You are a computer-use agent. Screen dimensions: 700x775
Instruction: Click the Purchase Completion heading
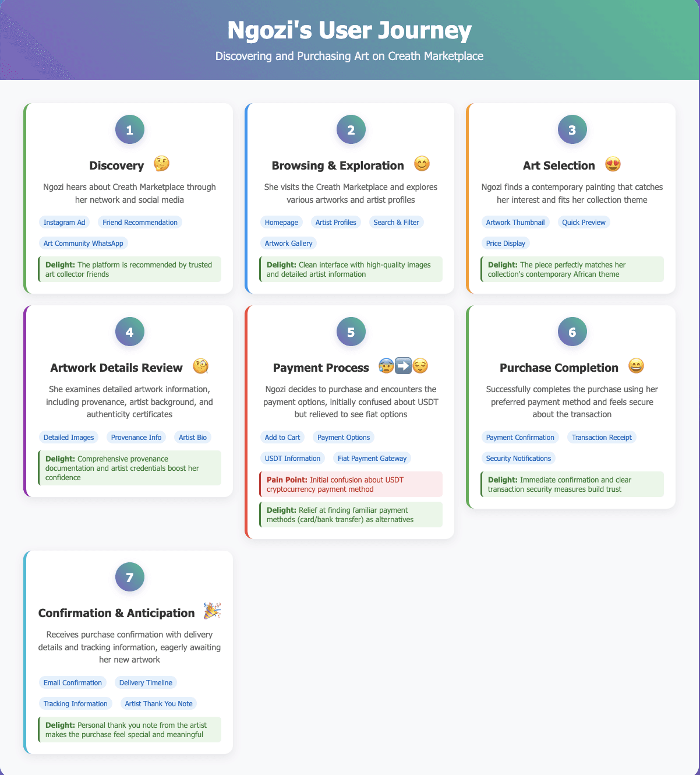click(x=559, y=368)
